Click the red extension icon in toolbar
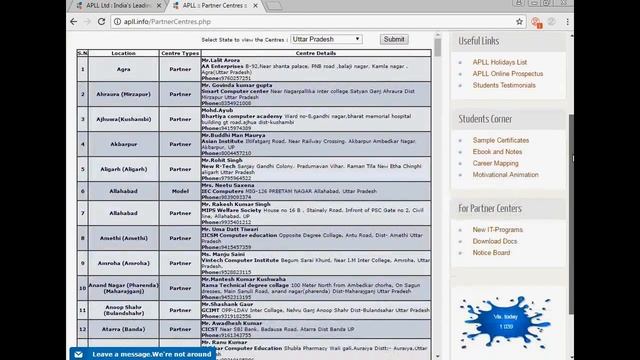Screen dimensions: 640x360 click(x=536, y=22)
